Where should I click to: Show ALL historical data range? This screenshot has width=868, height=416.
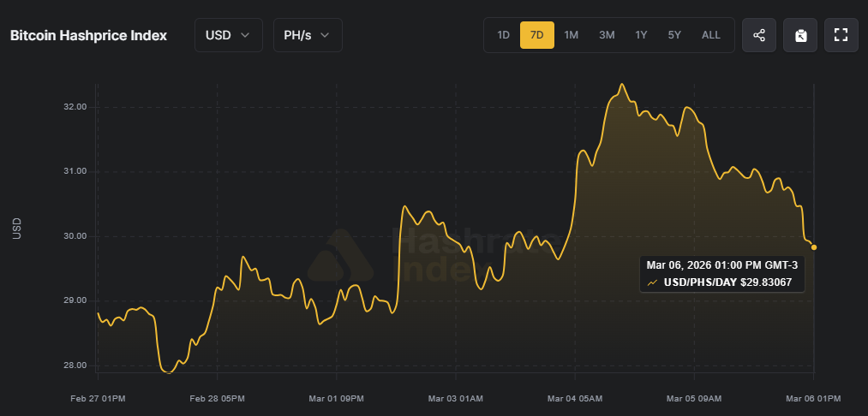point(711,35)
